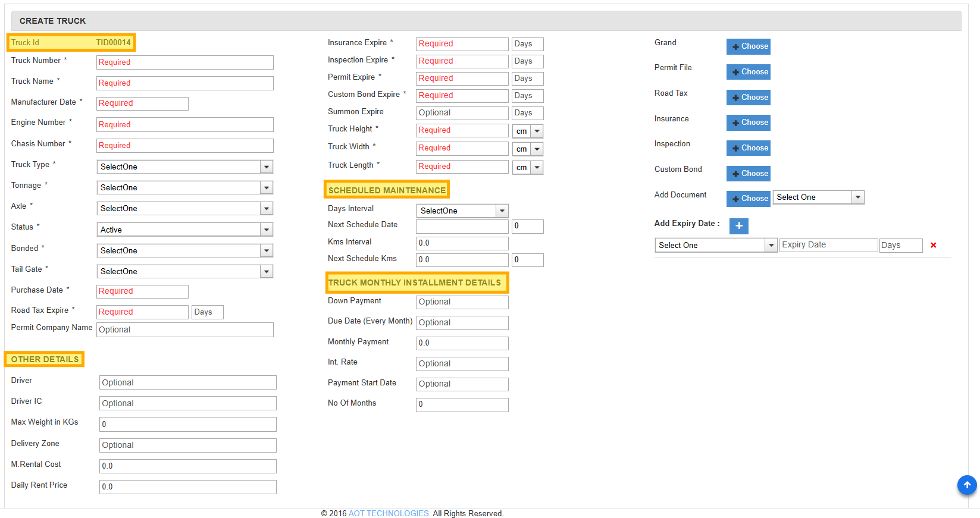Open the Truck Type dropdown
The image size is (980, 518).
(x=185, y=167)
